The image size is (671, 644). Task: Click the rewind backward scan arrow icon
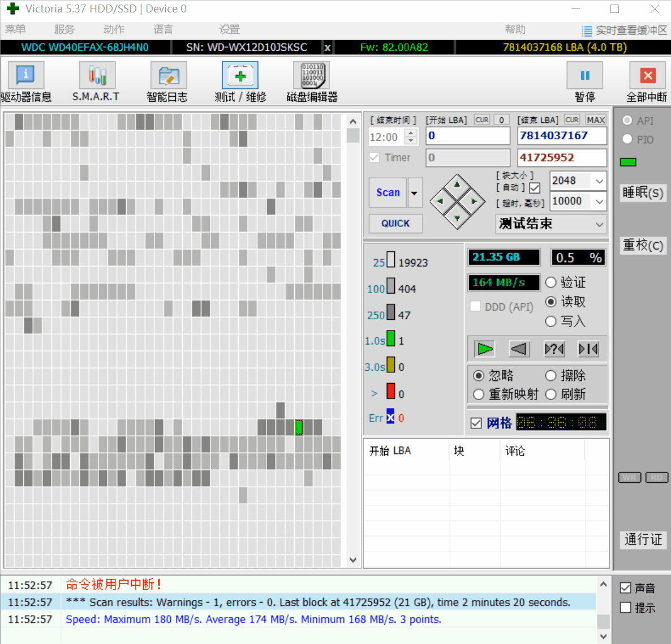519,349
